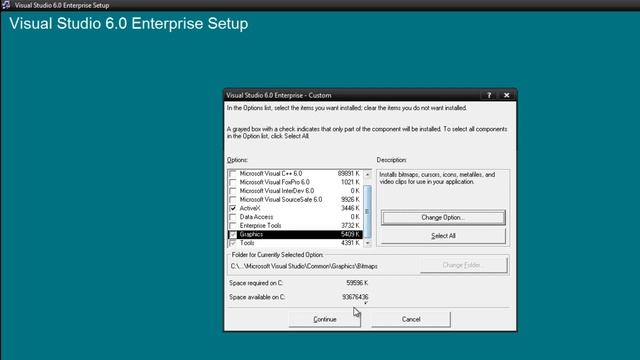The image size is (640, 360).
Task: Select the highlighted Graphics row text
Action: (x=251, y=234)
